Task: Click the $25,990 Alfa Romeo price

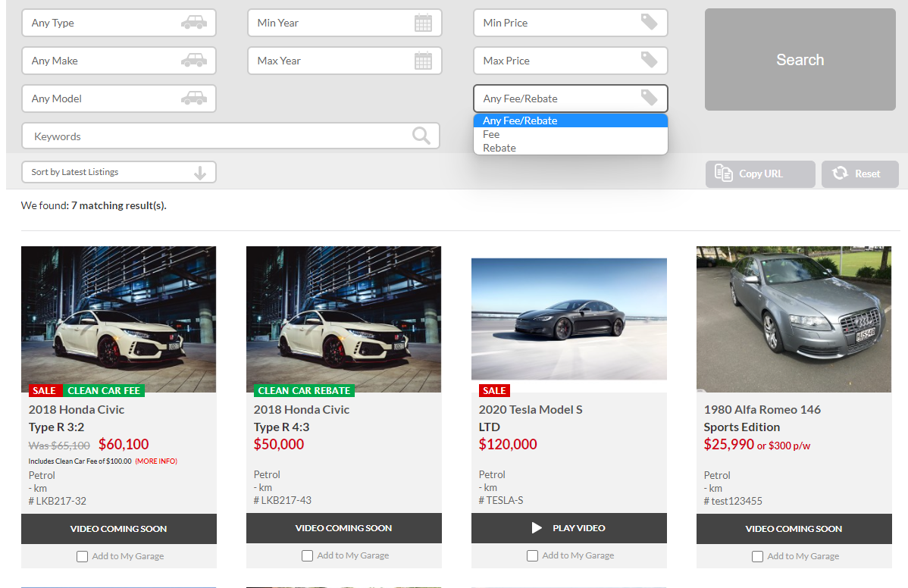Action: pyautogui.click(x=729, y=444)
